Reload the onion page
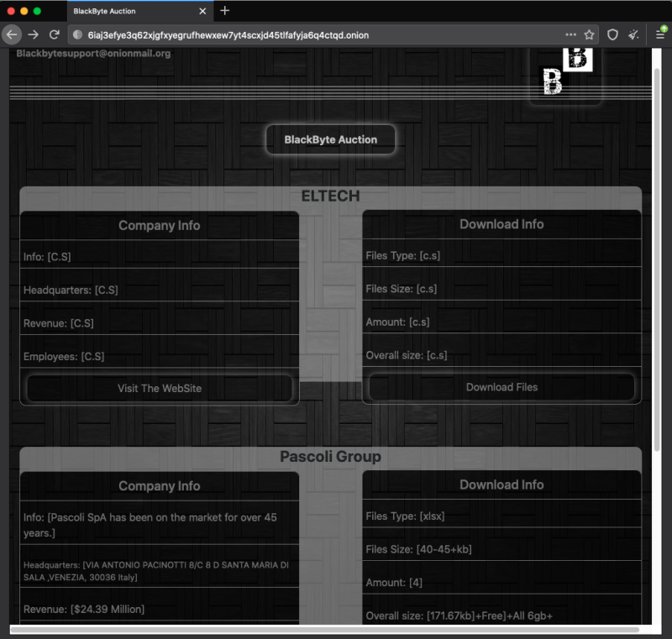 [53, 34]
